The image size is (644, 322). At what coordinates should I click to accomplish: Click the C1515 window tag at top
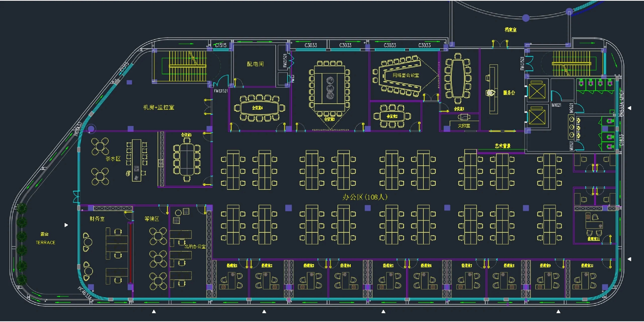[x=221, y=45]
